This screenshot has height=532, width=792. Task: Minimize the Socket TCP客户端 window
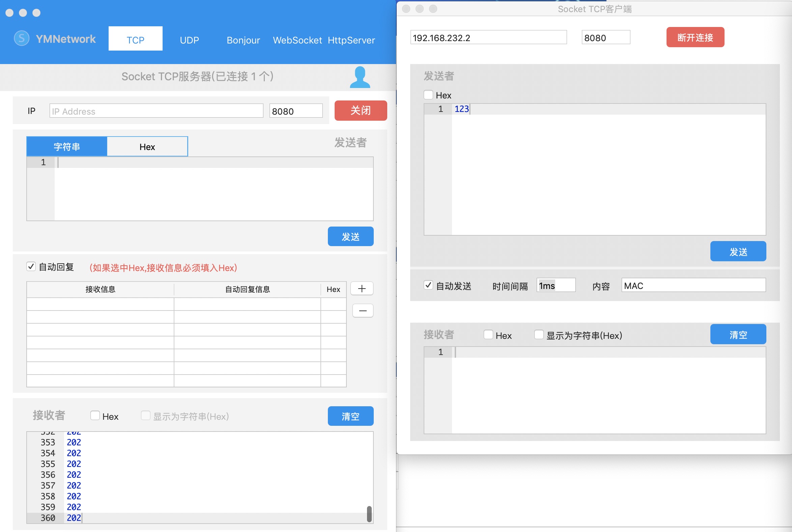point(420,9)
